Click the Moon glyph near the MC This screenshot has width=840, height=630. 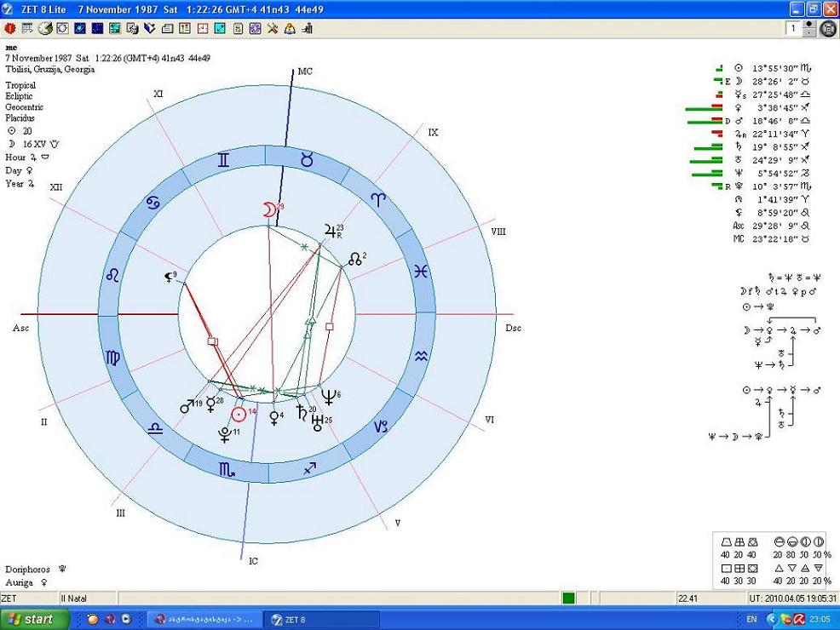(270, 210)
